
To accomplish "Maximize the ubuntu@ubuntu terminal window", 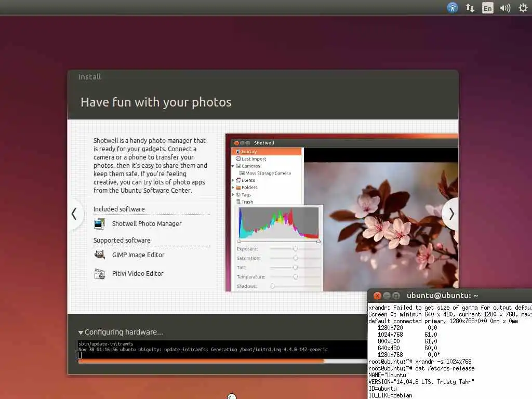I will pyautogui.click(x=396, y=296).
